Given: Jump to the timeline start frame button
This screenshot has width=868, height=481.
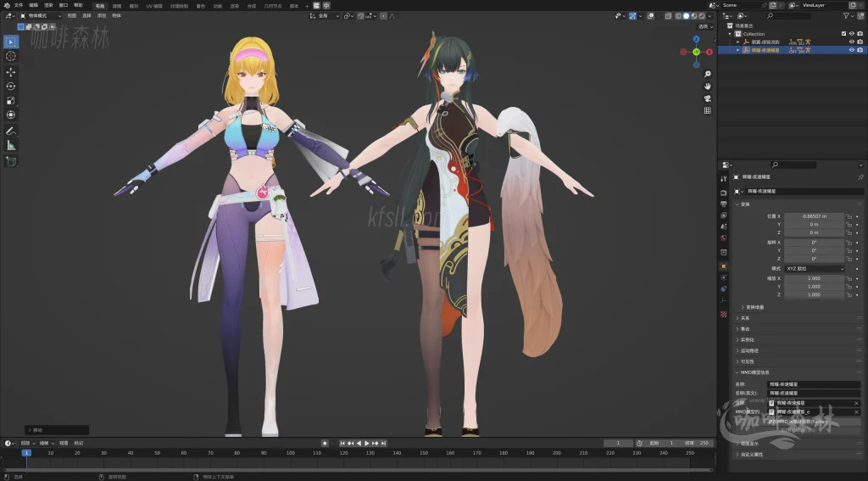Looking at the screenshot, I should [342, 444].
